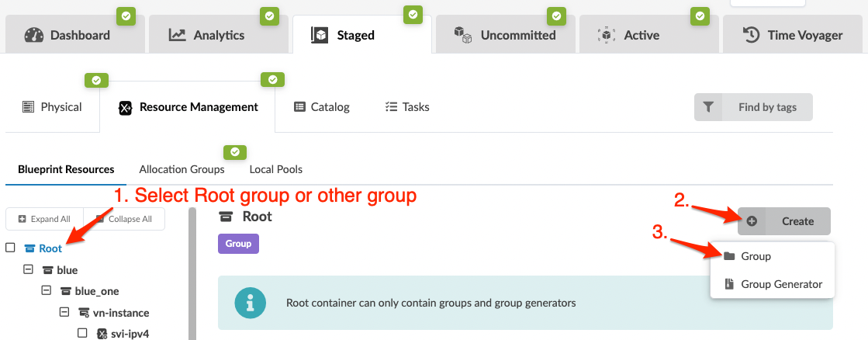Click the Uncommitted cubes icon
868x340 pixels.
(x=463, y=35)
